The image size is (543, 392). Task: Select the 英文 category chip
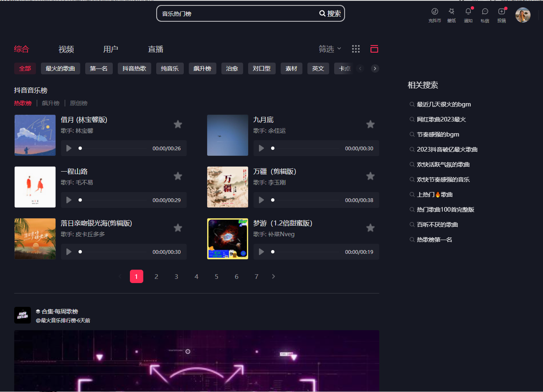(x=318, y=68)
